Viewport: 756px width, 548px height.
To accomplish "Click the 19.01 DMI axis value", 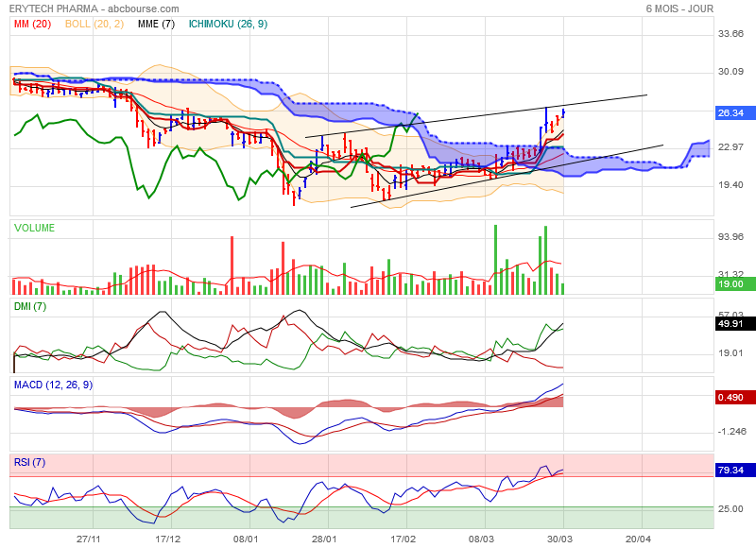I will 730,353.
